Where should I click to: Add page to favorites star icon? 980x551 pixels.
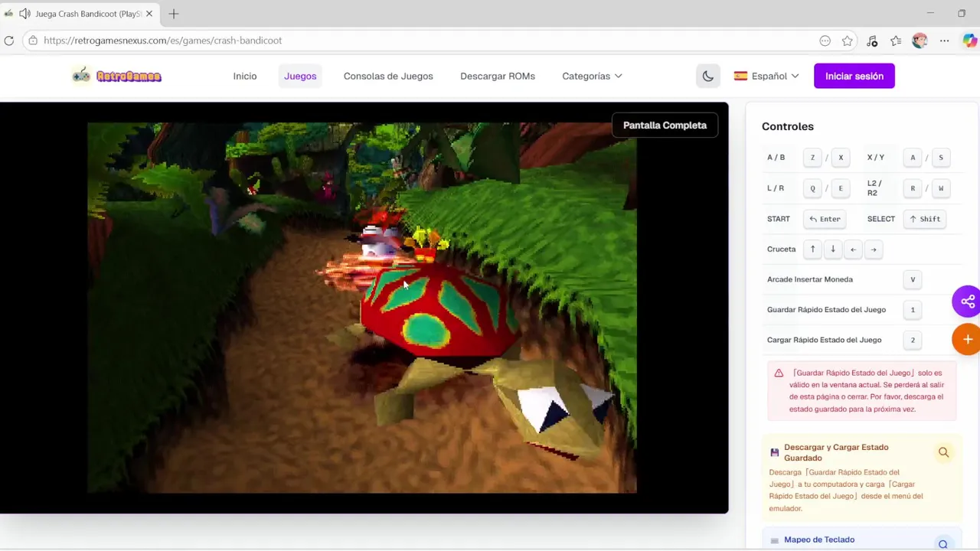(x=848, y=41)
